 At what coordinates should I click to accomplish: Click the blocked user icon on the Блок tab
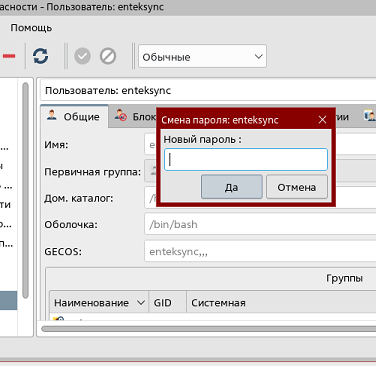pos(121,115)
